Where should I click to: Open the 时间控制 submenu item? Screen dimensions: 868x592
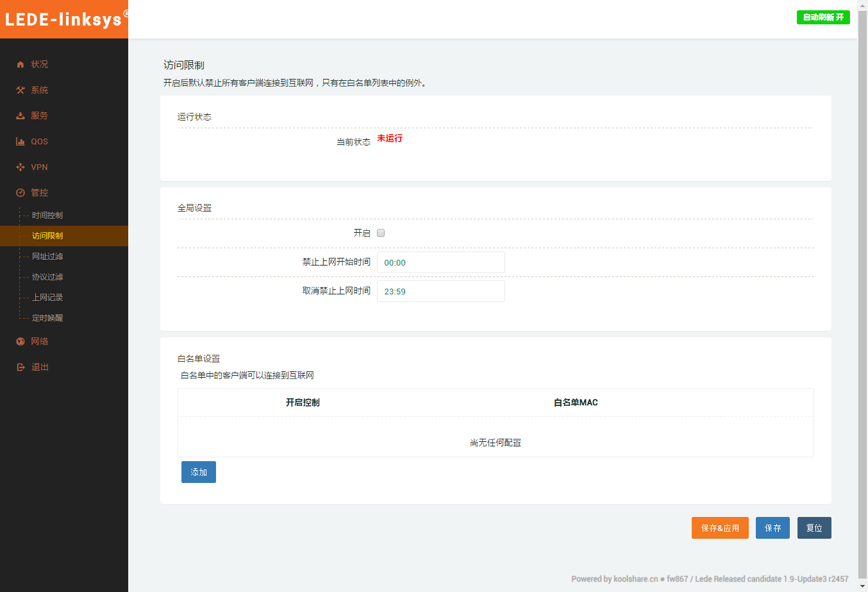47,216
